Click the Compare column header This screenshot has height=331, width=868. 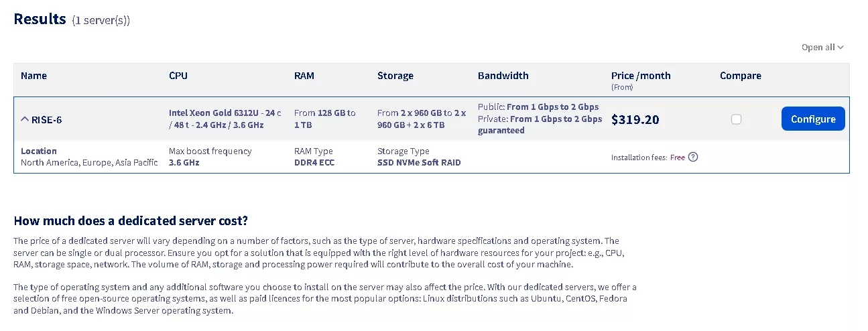tap(740, 76)
